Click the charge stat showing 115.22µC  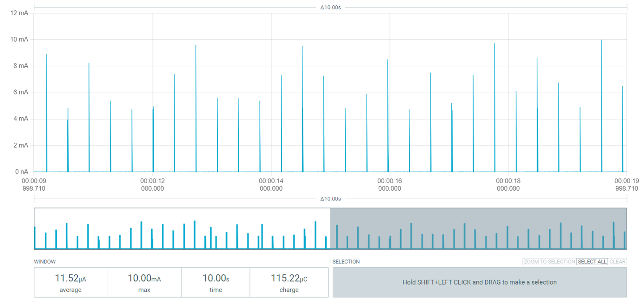click(288, 282)
